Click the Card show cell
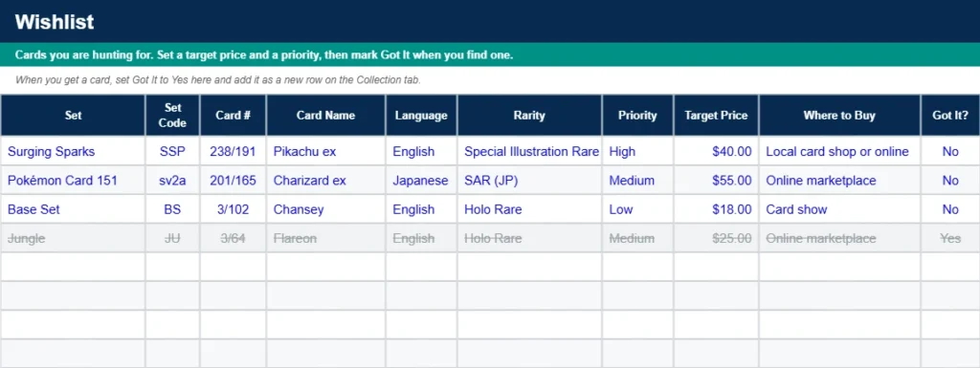The image size is (980, 368). click(839, 209)
